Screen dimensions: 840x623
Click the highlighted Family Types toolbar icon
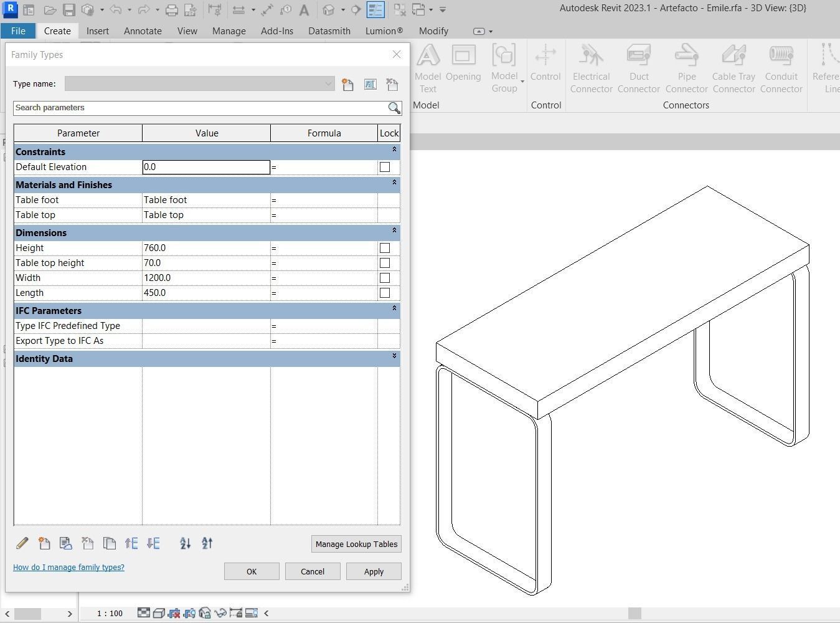click(375, 10)
